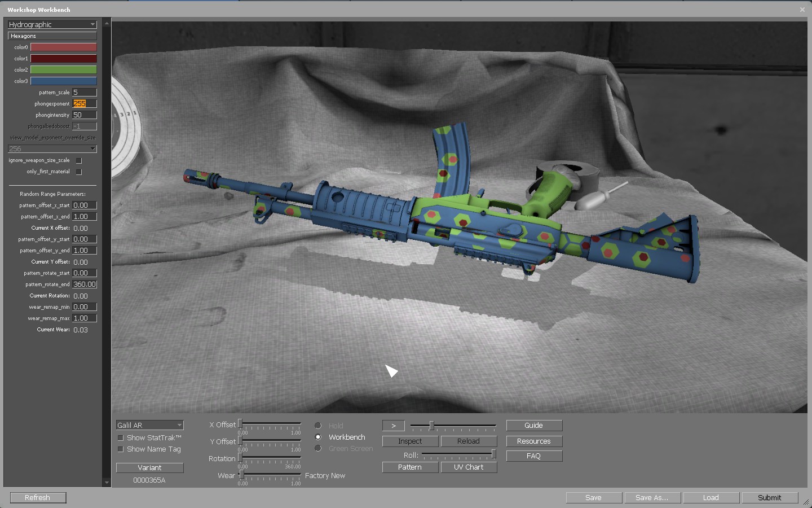
Task: Click the Load button
Action: click(x=711, y=498)
